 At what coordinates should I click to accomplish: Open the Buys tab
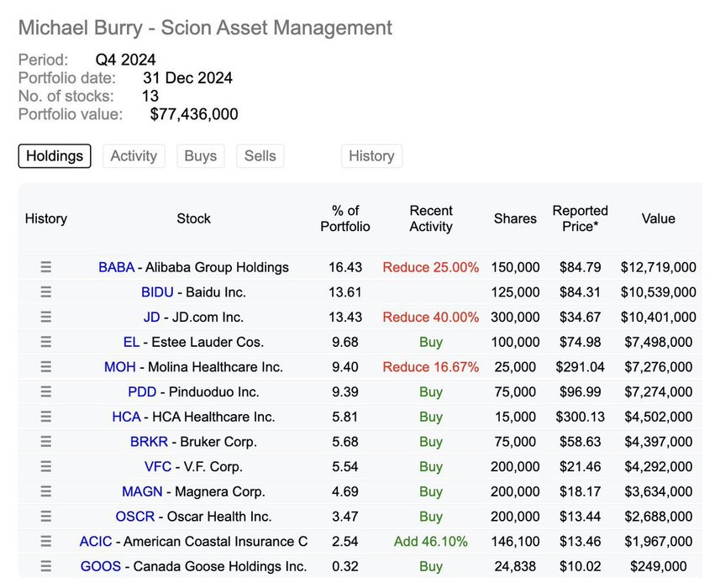(200, 156)
